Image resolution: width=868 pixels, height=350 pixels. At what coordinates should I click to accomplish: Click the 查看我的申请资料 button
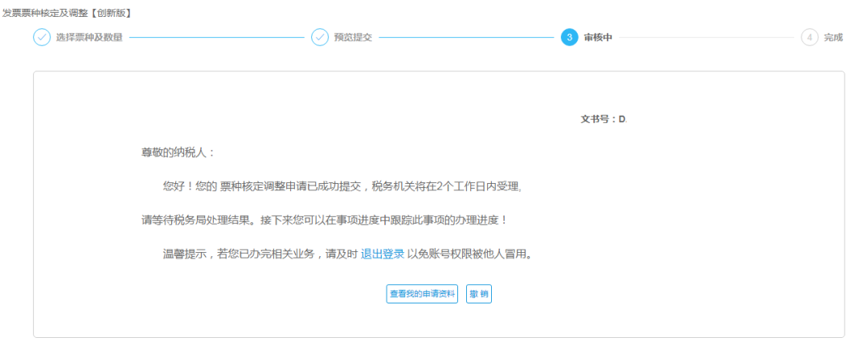[x=422, y=294]
